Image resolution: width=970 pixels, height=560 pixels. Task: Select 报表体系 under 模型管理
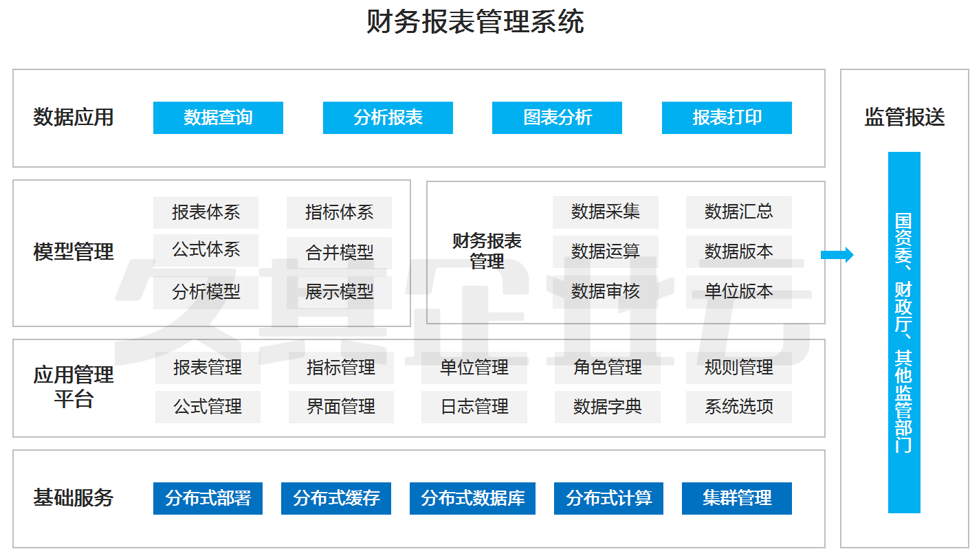[206, 212]
